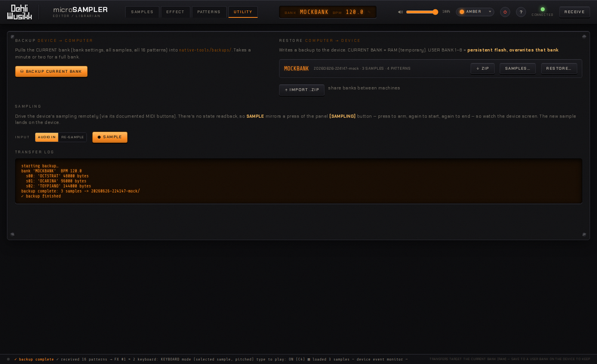Select AUDIO IN input source
Viewport: 597px width, 364px height.
tap(47, 137)
